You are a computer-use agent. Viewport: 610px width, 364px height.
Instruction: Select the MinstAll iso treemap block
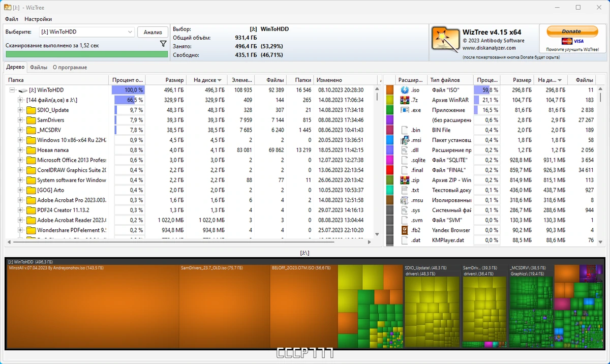click(92, 307)
